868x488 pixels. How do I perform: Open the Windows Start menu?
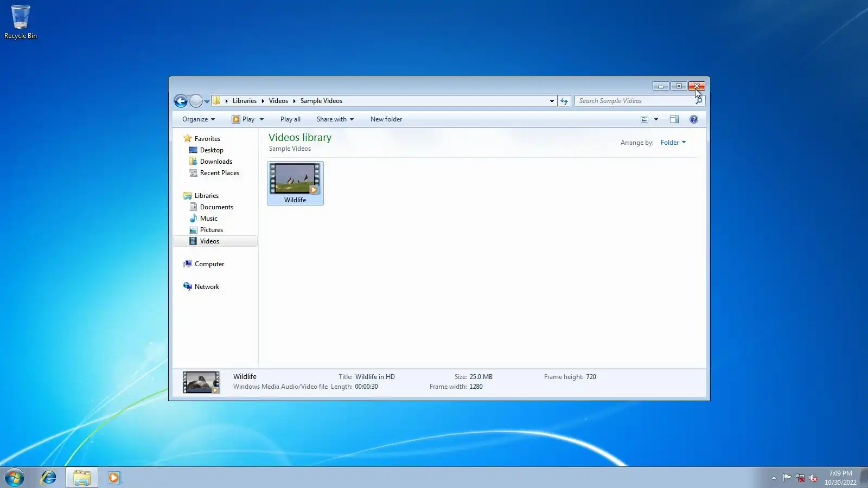point(15,478)
